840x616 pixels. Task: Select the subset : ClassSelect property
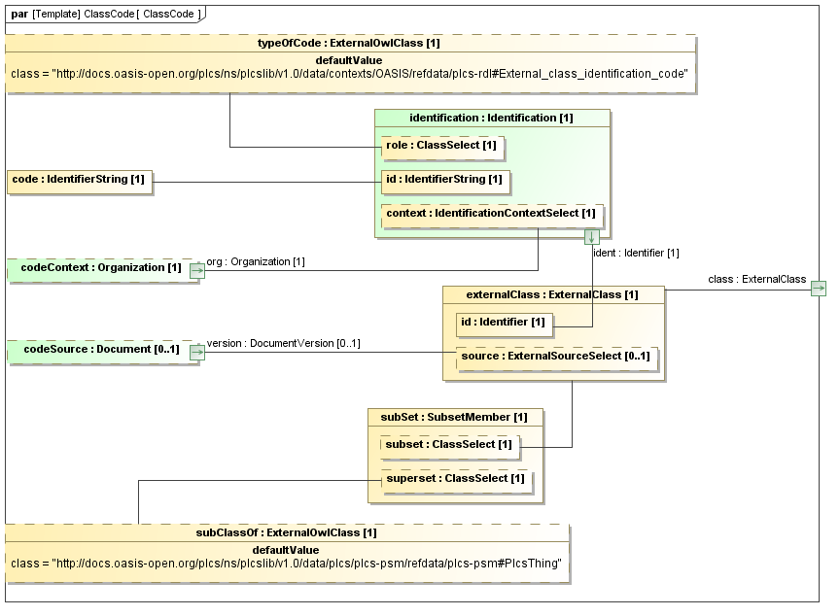pyautogui.click(x=448, y=445)
